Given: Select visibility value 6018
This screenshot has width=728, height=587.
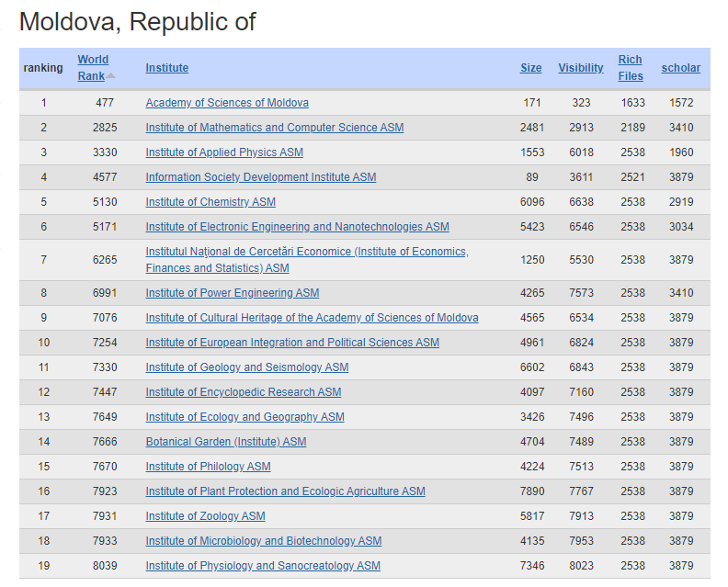Looking at the screenshot, I should [x=581, y=152].
